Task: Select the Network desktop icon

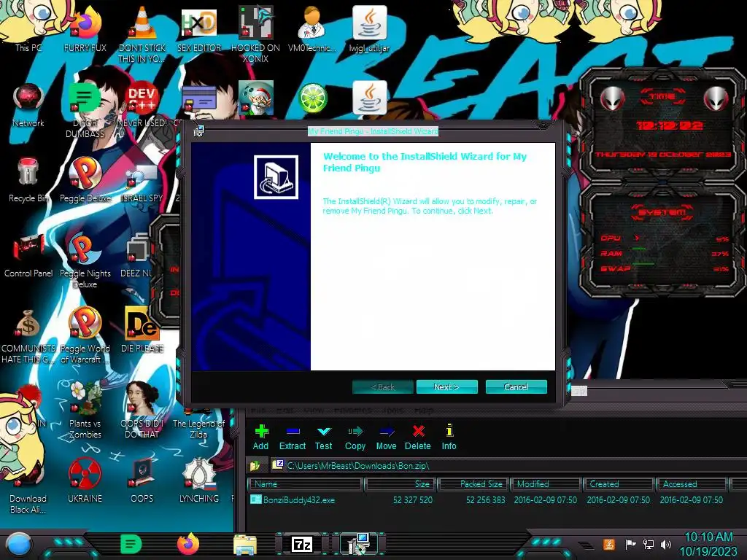Action: [28, 105]
